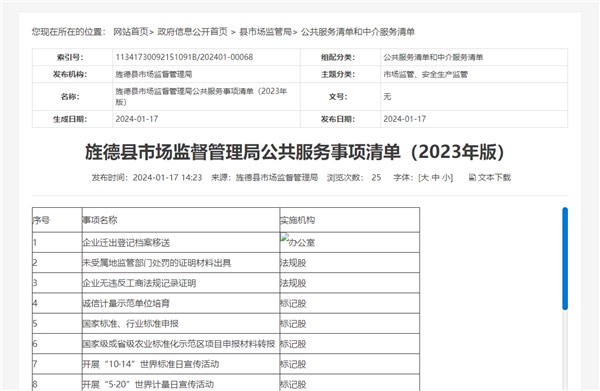Screen dimensions: 600x391
Task: Open 县市场监管局 breadcrumb link
Action: 266,32
